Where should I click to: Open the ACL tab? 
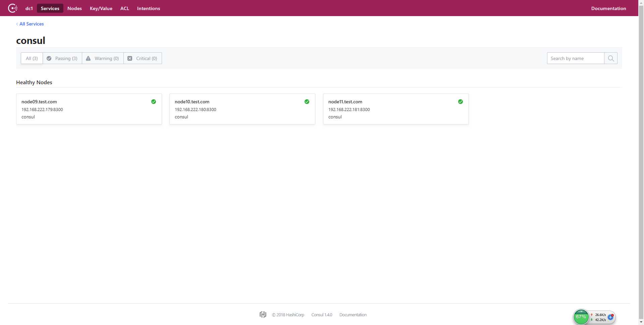125,8
